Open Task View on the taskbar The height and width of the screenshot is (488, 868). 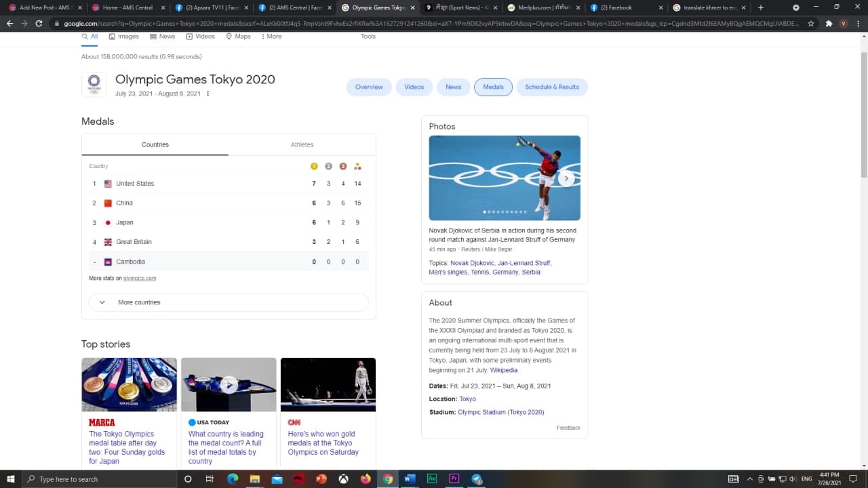(210, 479)
